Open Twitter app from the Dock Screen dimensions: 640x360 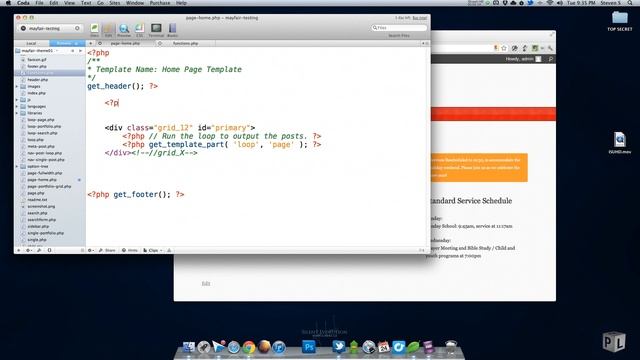point(338,347)
